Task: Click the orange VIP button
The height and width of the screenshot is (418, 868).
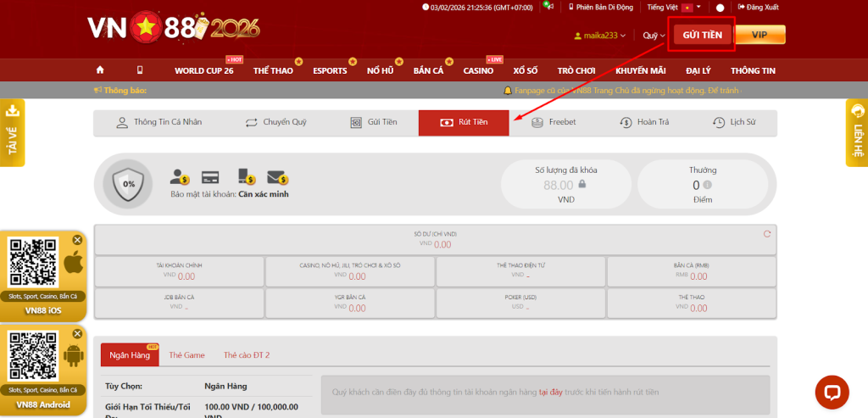Action: point(759,35)
